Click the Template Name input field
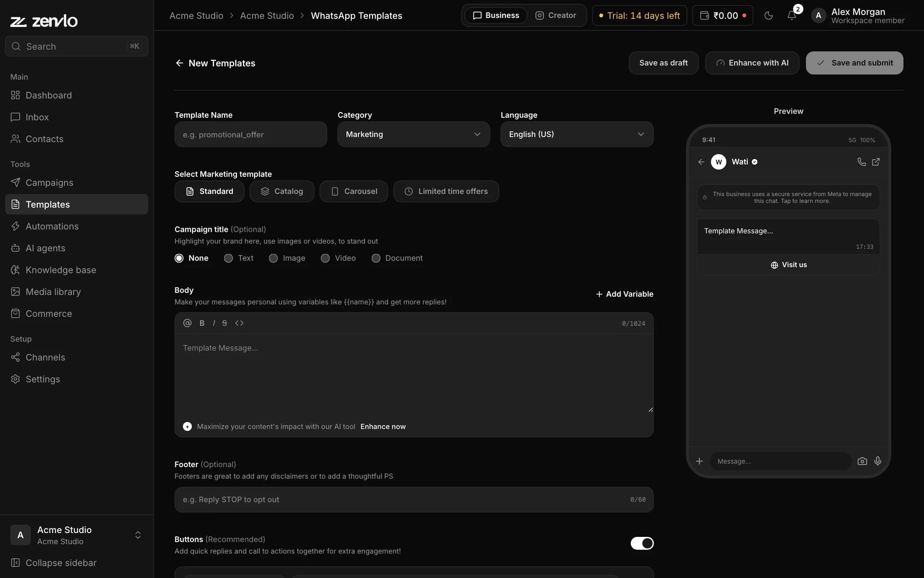 [x=251, y=134]
